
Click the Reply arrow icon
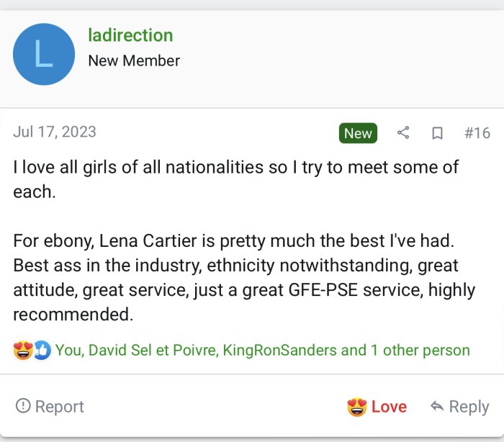click(x=436, y=407)
